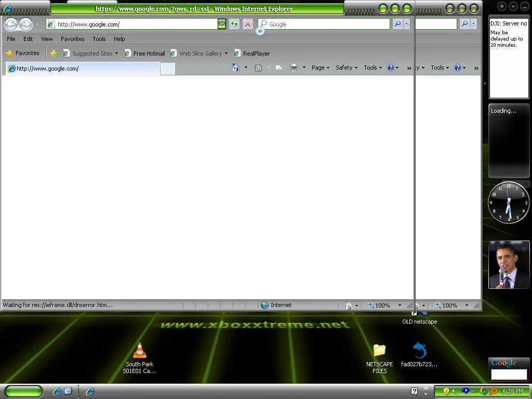The width and height of the screenshot is (532, 399).
Task: Click the green Start button
Action: 23,391
